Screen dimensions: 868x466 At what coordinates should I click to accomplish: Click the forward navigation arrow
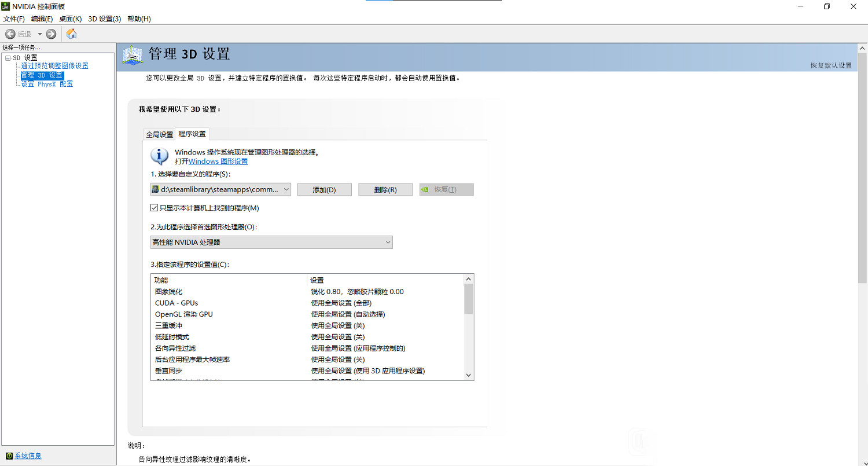tap(51, 34)
